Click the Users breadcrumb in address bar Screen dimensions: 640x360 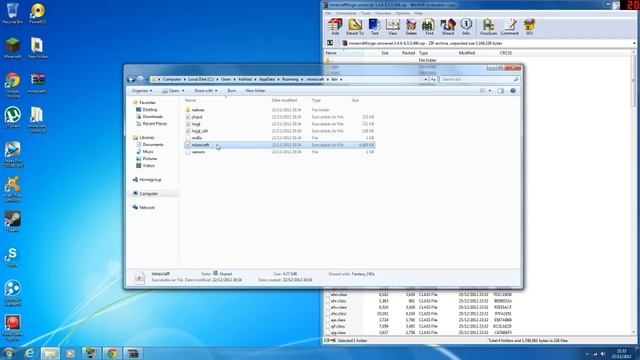point(226,79)
